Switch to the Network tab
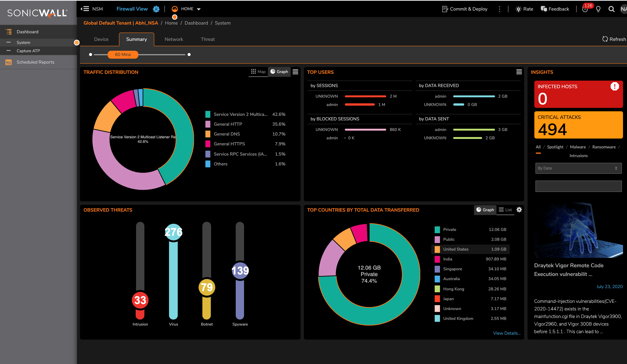The width and height of the screenshot is (627, 364). pyautogui.click(x=174, y=39)
